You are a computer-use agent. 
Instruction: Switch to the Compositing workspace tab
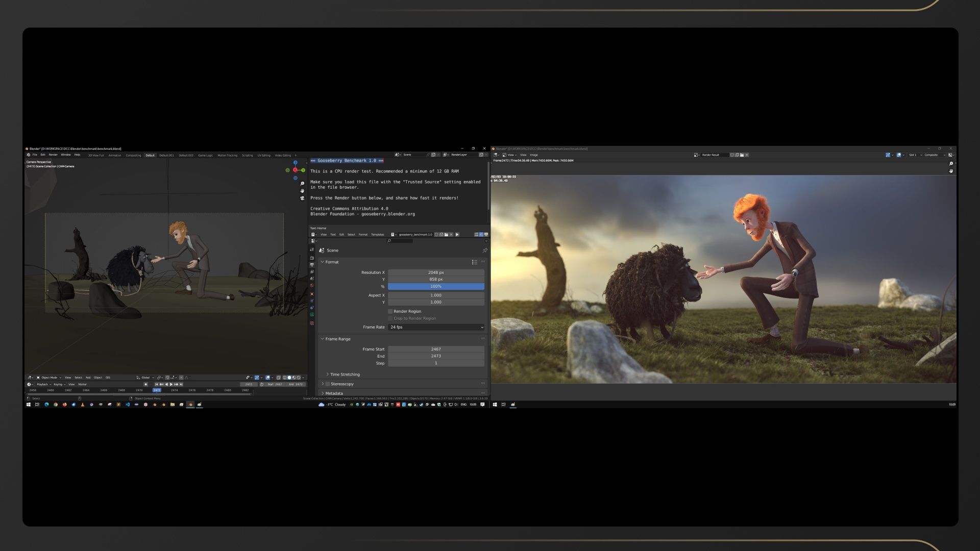point(133,155)
